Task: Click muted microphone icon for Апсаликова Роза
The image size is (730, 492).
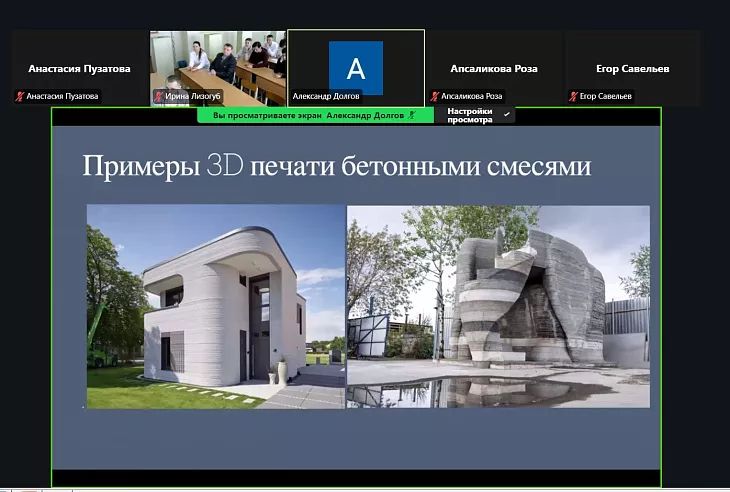Action: tap(434, 96)
